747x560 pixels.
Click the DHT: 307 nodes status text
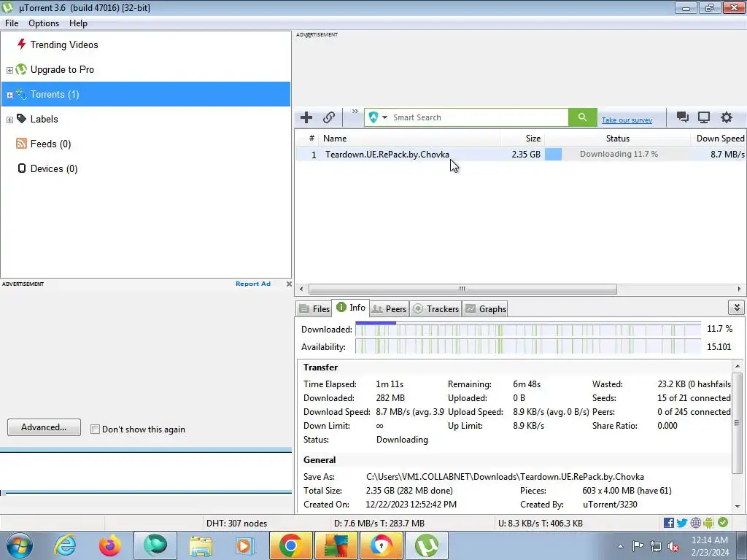pos(236,523)
